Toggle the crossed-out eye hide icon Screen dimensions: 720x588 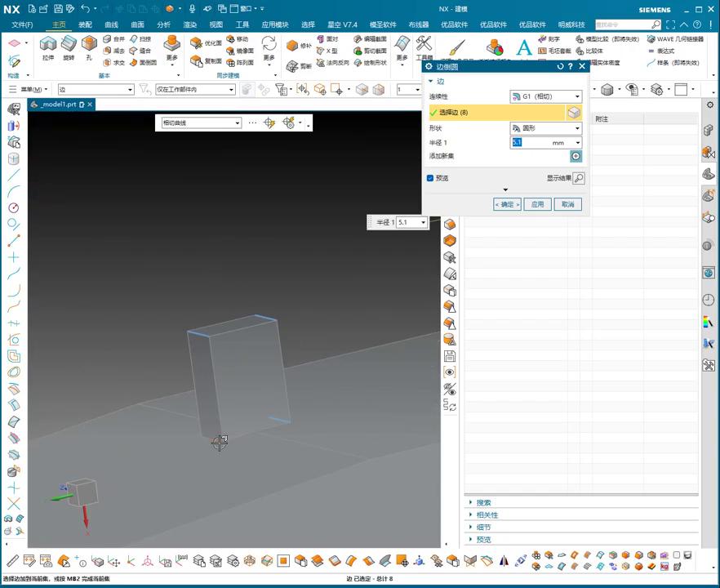(x=450, y=389)
